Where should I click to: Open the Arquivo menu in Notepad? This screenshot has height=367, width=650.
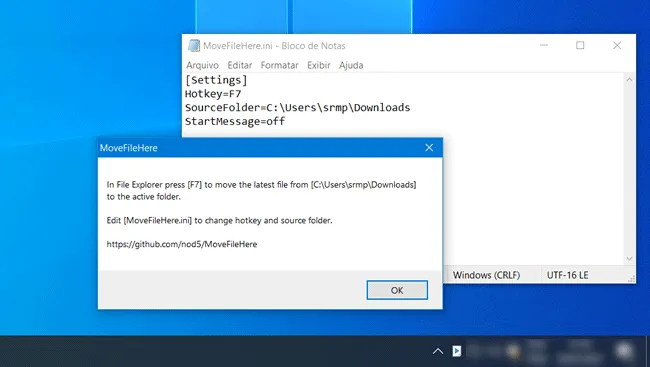[x=202, y=65]
